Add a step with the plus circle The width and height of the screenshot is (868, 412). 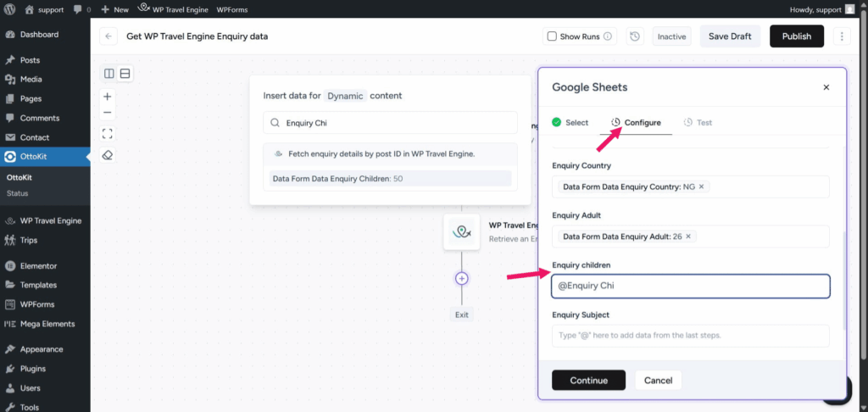pos(462,279)
